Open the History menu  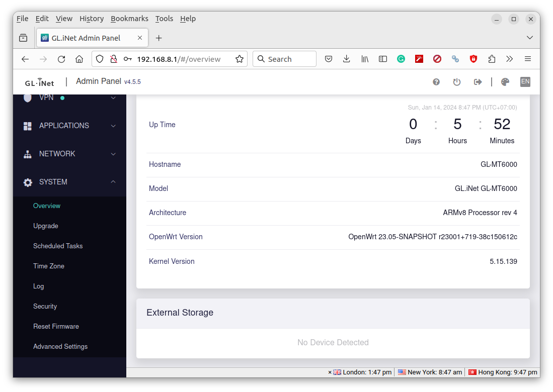92,19
